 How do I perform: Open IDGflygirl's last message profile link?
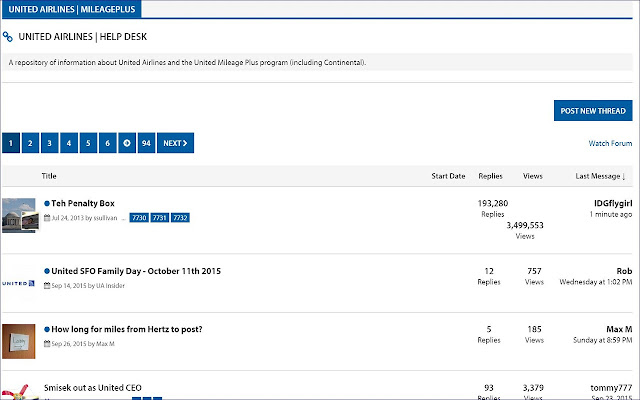coord(610,203)
